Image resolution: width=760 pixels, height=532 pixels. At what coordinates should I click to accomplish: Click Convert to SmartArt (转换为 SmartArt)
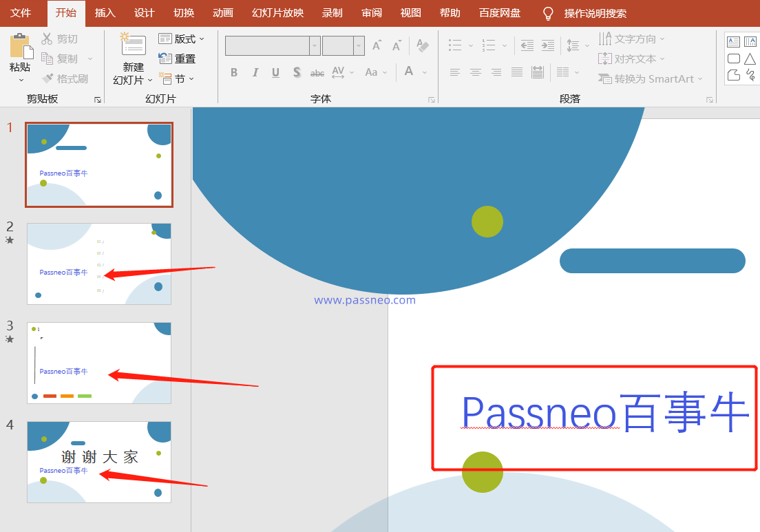pyautogui.click(x=651, y=79)
